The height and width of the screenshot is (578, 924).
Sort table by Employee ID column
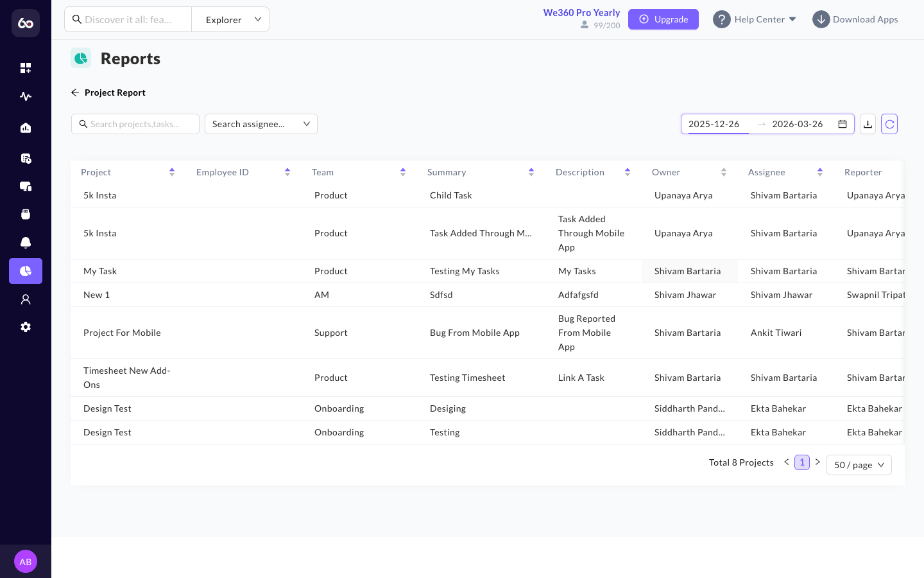coord(287,172)
